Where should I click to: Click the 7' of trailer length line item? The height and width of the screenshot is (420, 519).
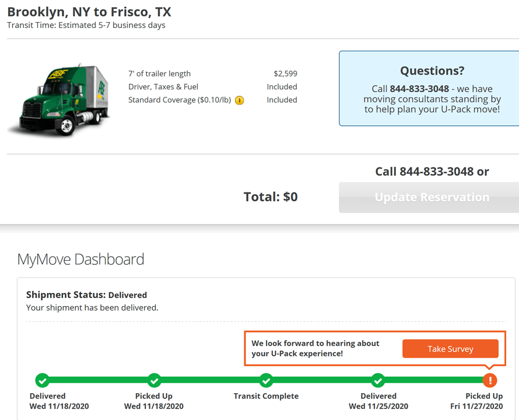(x=159, y=73)
